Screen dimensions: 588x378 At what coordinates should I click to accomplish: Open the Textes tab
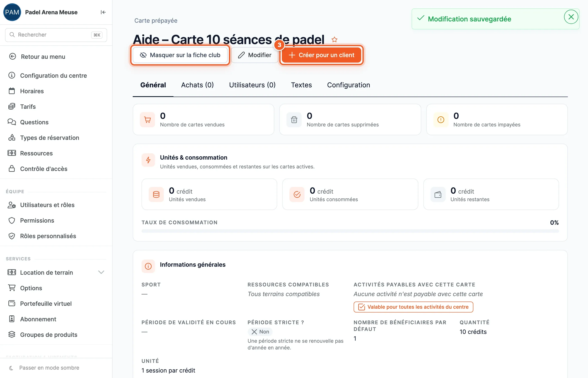(301, 85)
